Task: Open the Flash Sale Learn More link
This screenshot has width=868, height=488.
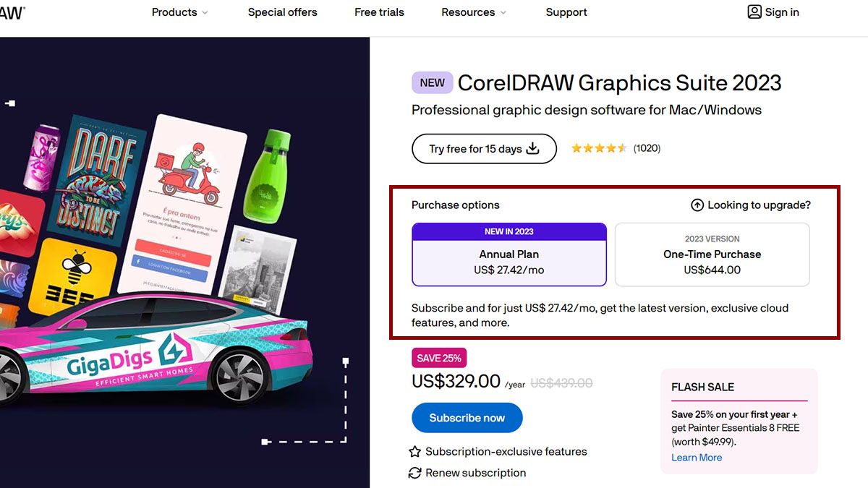Action: point(696,457)
